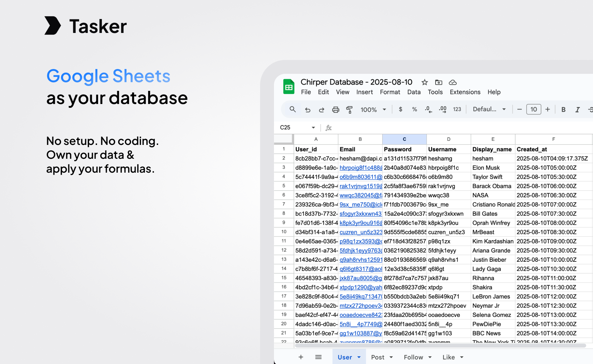593x364 pixels.
Task: Add a new sheet with plus icon
Action: tap(301, 357)
